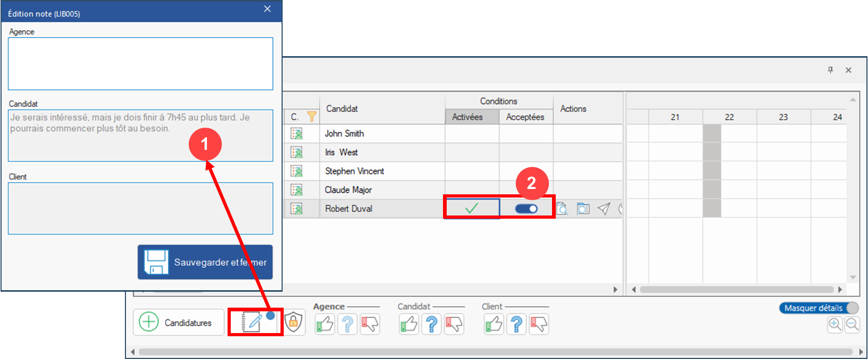Mark Candidat rating as thumbs down

tap(454, 324)
